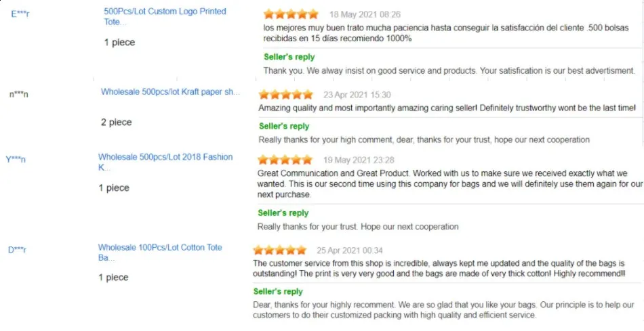Click reviewer name D***r

click(17, 250)
